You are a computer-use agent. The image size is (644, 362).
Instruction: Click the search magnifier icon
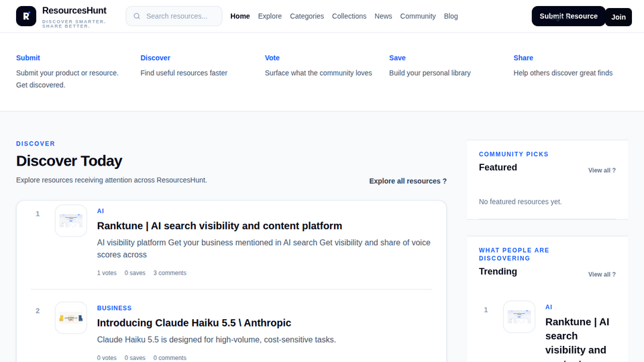tap(137, 16)
